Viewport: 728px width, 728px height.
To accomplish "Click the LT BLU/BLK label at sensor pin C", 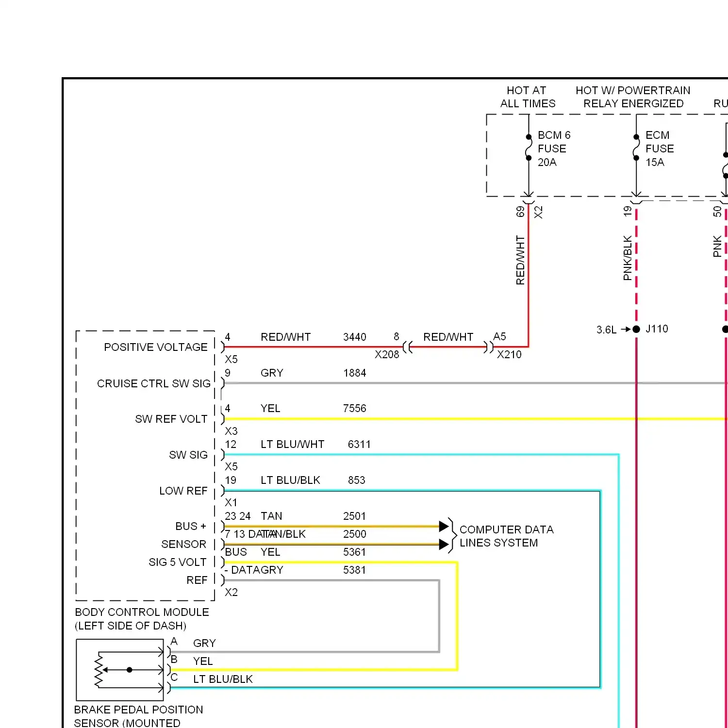I will click(223, 679).
